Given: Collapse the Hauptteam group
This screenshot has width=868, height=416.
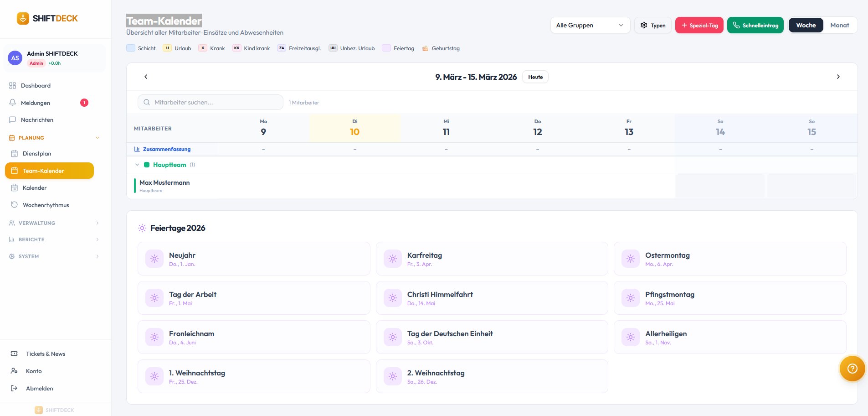Looking at the screenshot, I should tap(137, 165).
